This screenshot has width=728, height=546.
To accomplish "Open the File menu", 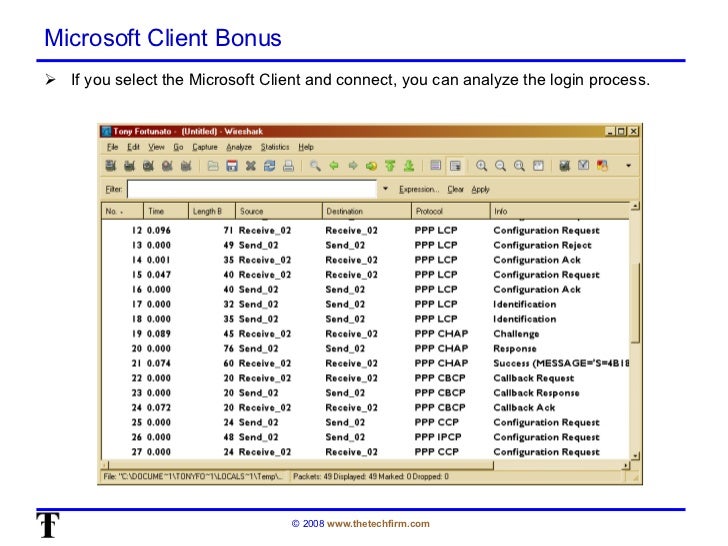I will pyautogui.click(x=112, y=147).
